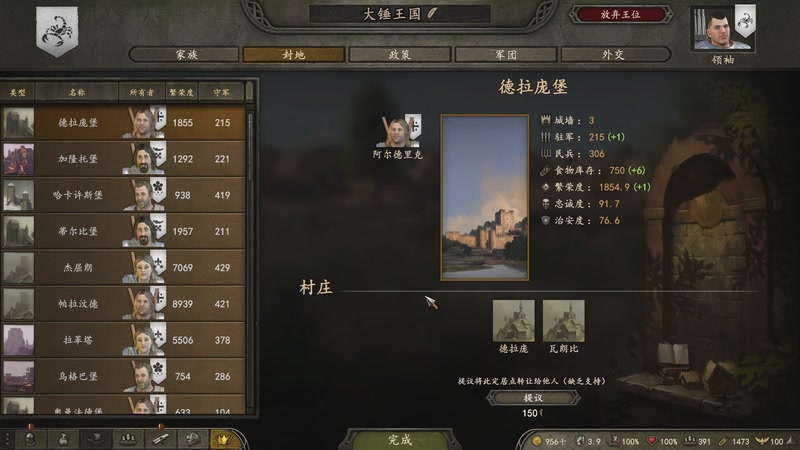
Task: Click the 放弃王位 button
Action: point(620,14)
